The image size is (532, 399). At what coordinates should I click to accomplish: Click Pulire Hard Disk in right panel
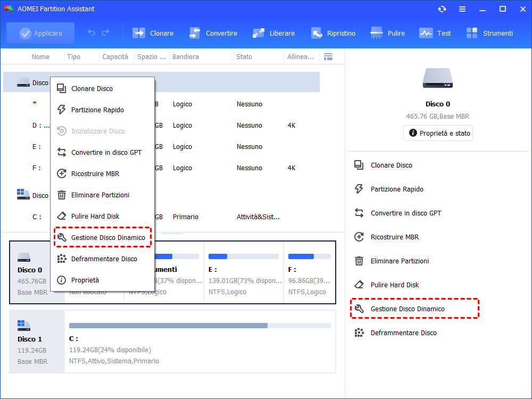coord(395,285)
